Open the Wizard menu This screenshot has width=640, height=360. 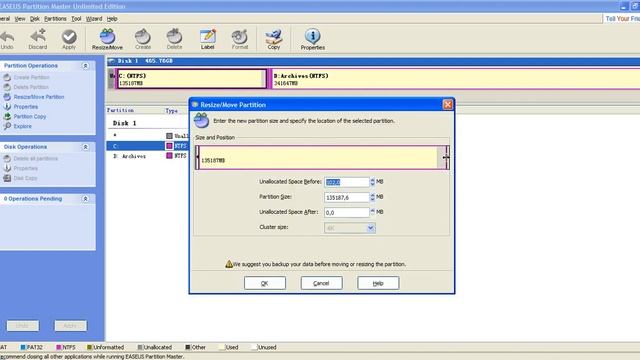coord(94,19)
